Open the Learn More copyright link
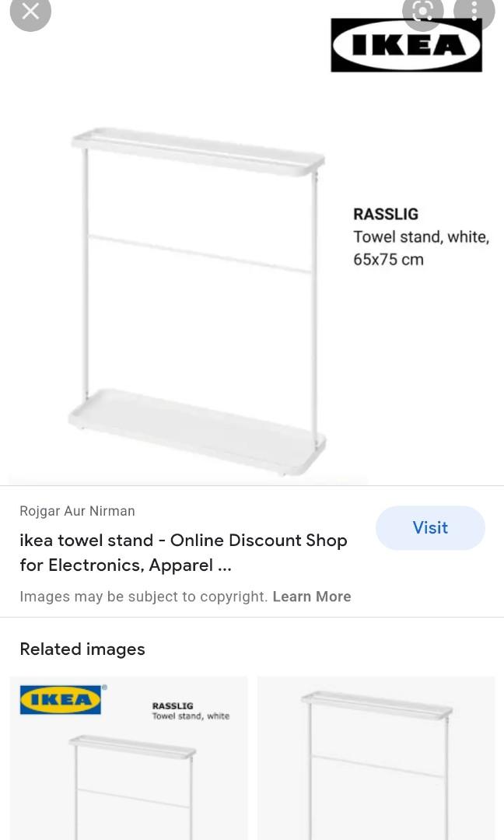Viewport: 504px width, 840px height. point(312,597)
